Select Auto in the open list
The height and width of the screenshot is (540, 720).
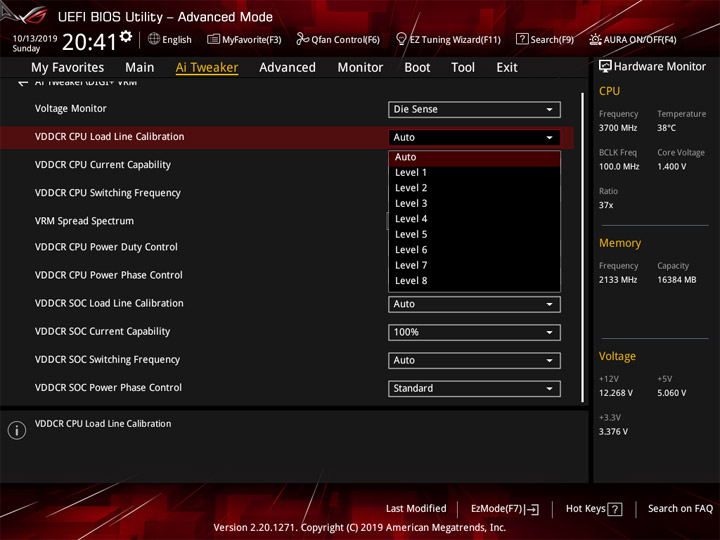[x=474, y=158]
